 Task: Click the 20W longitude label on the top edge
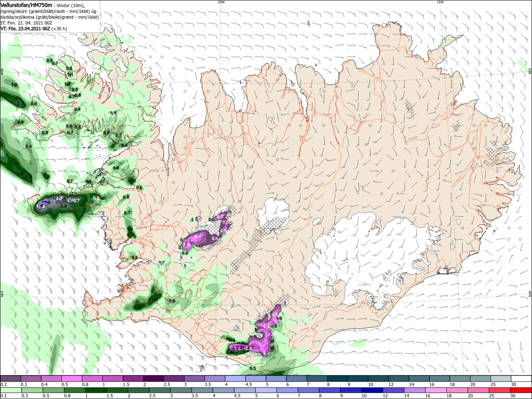point(221,2)
